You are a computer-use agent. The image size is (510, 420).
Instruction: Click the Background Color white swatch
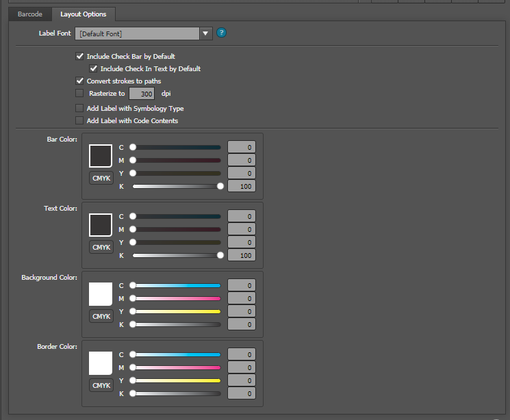pos(101,294)
